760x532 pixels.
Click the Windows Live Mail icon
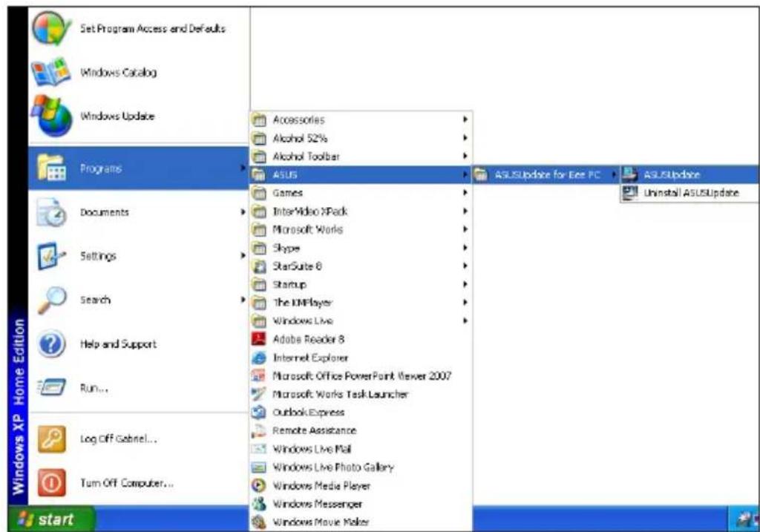[x=259, y=449]
